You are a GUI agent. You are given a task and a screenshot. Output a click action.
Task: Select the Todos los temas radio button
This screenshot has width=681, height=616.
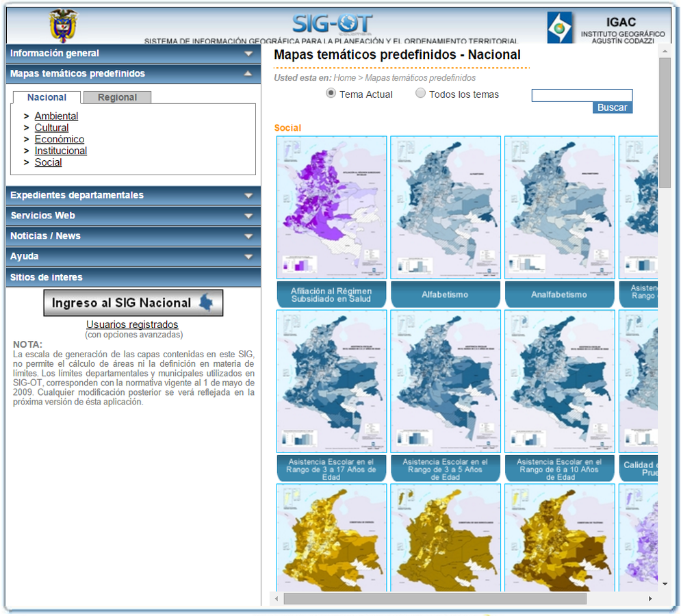(420, 93)
